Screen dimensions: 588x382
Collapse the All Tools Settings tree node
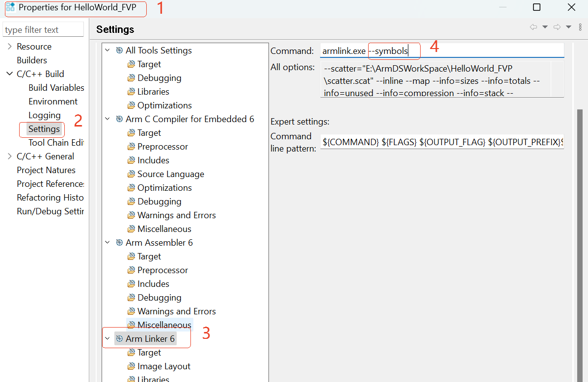pyautogui.click(x=108, y=51)
